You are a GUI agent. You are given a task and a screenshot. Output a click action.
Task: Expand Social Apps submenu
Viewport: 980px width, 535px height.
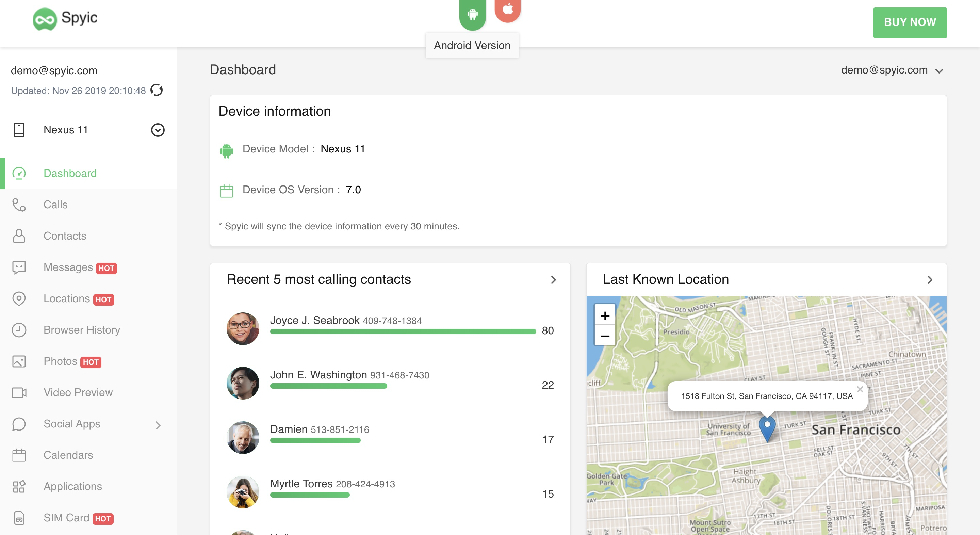click(158, 425)
